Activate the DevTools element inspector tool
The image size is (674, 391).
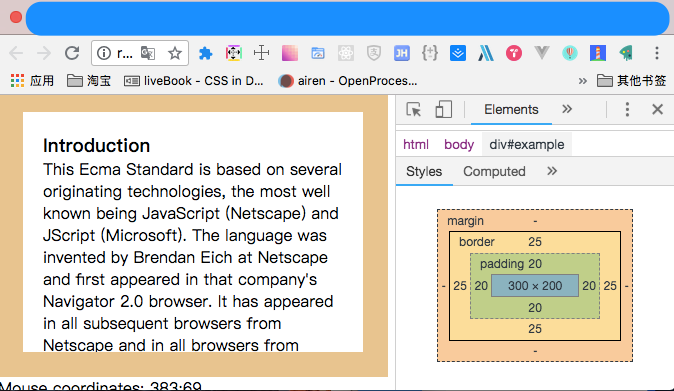tap(414, 110)
